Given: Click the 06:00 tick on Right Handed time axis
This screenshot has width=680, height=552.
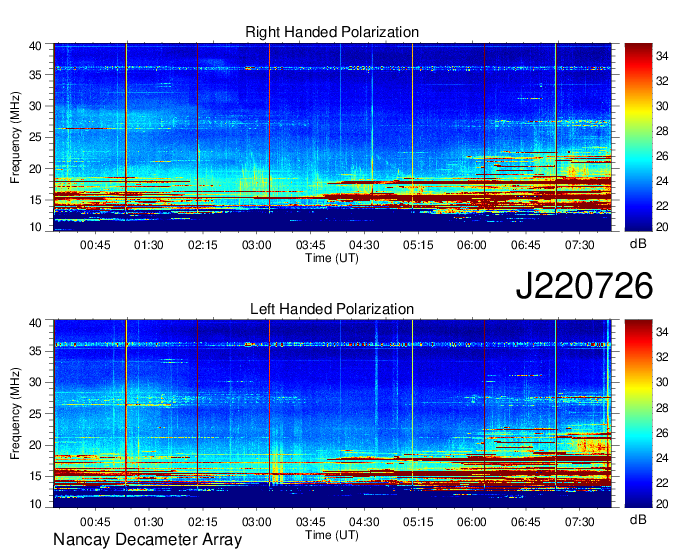Looking at the screenshot, I should (x=472, y=245).
